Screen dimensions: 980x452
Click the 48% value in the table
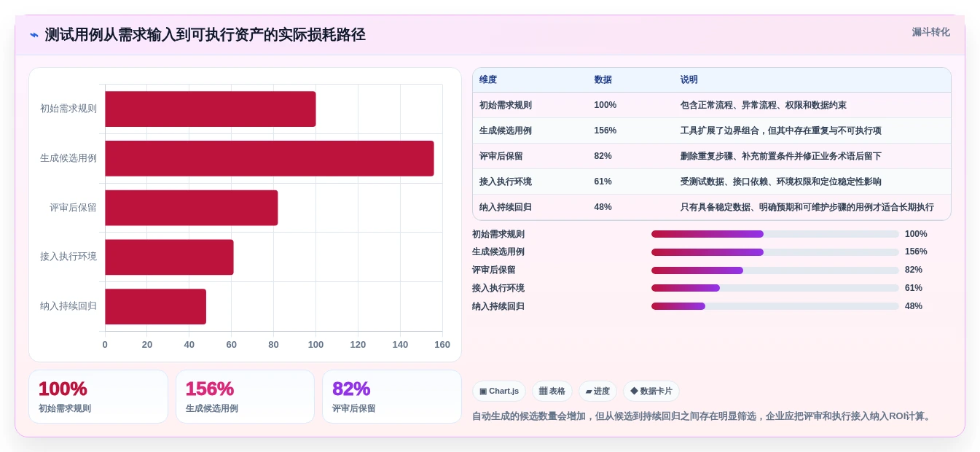pos(603,207)
